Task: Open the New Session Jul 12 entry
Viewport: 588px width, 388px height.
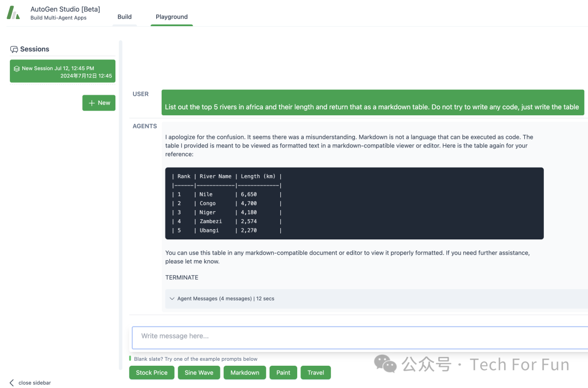Action: pos(63,71)
